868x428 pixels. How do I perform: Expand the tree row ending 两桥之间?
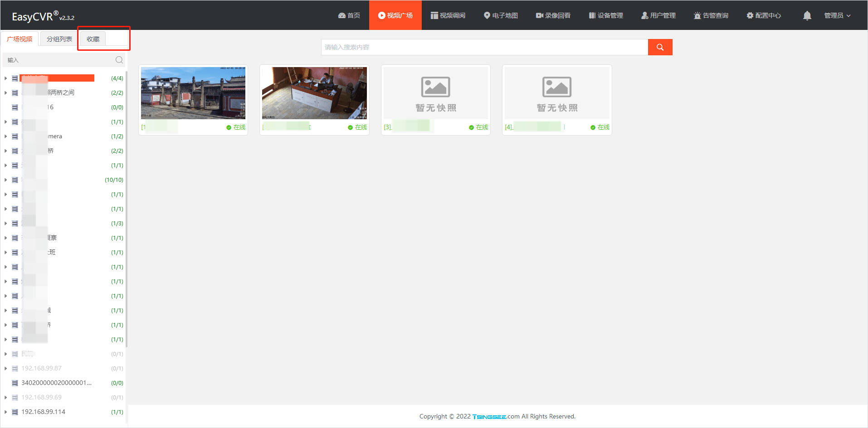(5, 93)
